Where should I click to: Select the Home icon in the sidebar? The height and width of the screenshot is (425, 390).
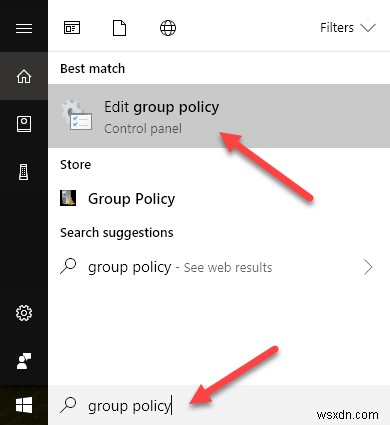pos(24,76)
